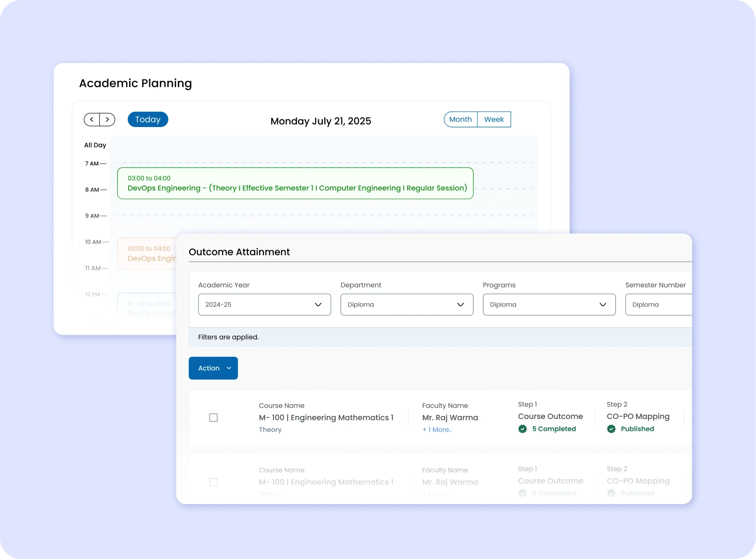Click green check icon next to 5 Completed
Screen dimensions: 756x559
(522, 429)
